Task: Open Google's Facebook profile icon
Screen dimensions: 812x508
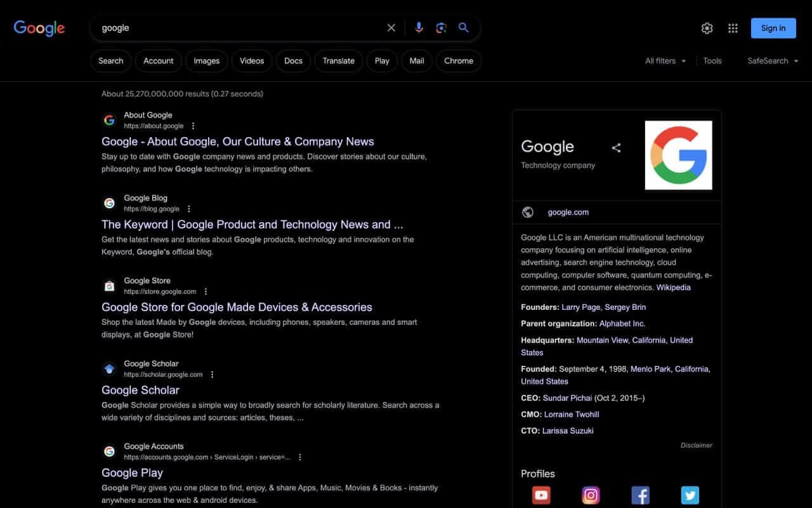Action: (640, 495)
